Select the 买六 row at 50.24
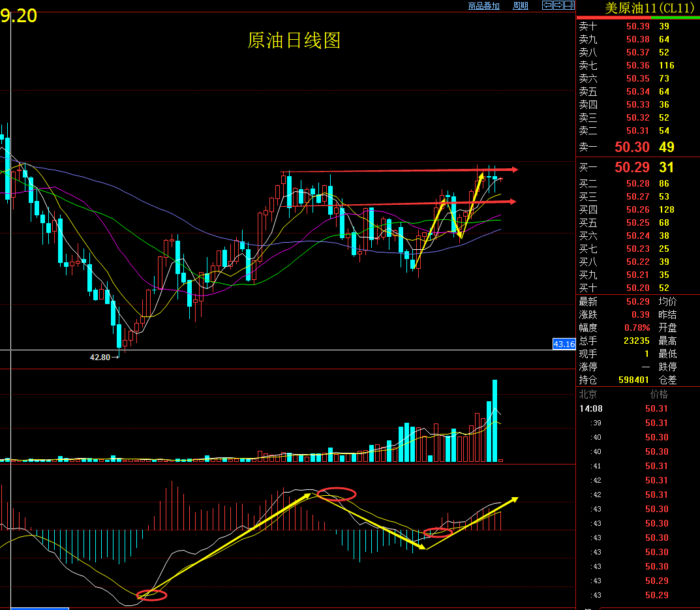 pyautogui.click(x=638, y=236)
